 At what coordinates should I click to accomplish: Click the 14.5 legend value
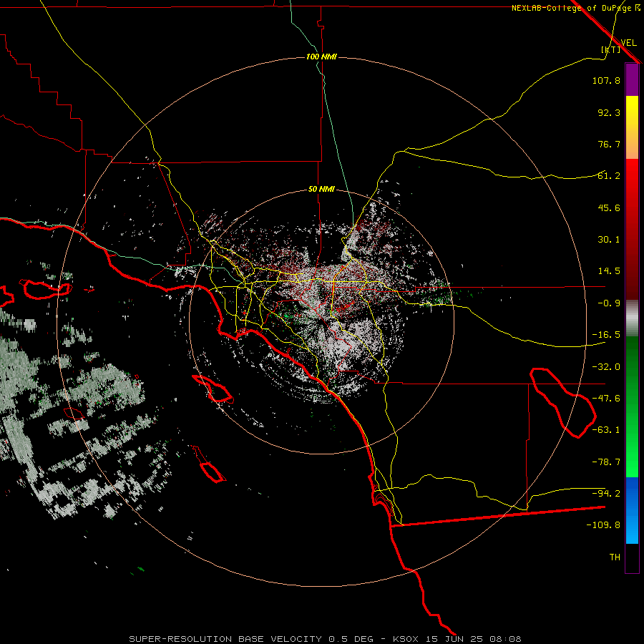point(609,271)
